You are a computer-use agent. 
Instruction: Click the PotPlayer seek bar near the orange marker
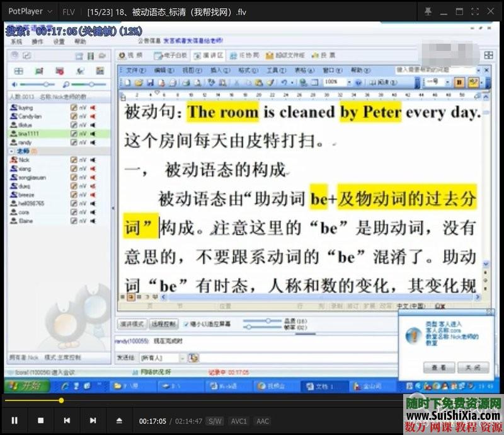(60, 400)
